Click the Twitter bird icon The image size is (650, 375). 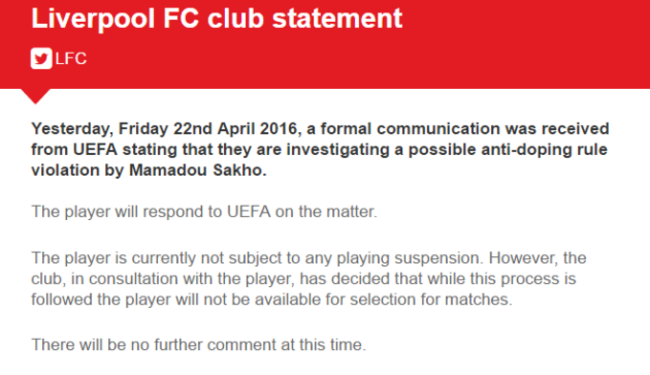click(x=41, y=58)
